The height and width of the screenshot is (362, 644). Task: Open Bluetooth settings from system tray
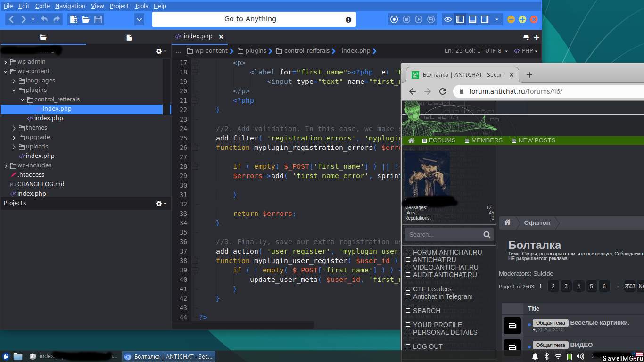coord(547,356)
